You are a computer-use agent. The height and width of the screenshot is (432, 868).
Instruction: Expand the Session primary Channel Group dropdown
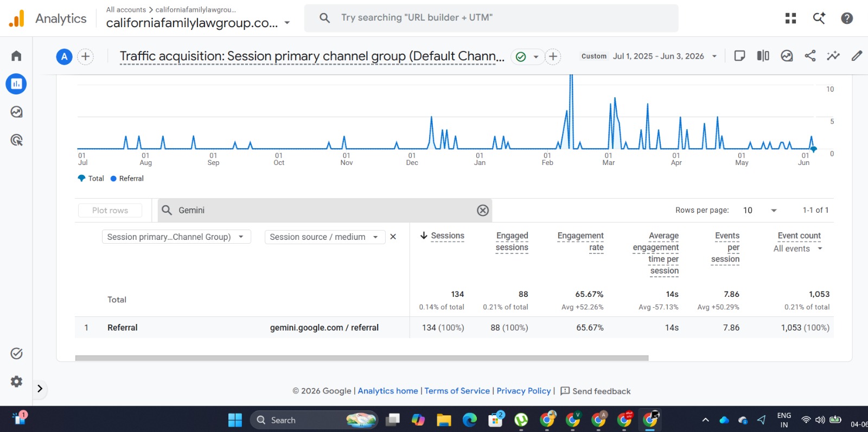pos(176,237)
